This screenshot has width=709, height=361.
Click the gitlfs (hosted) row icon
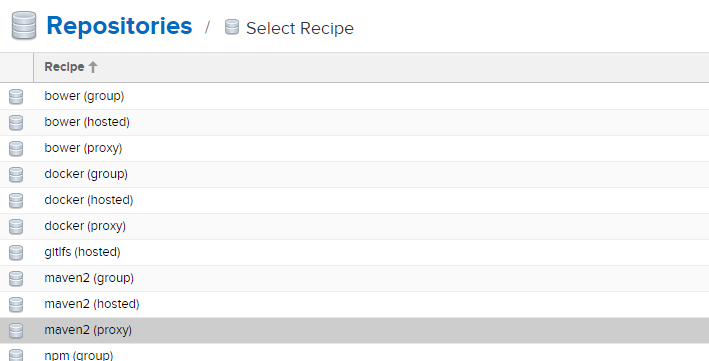(x=16, y=252)
